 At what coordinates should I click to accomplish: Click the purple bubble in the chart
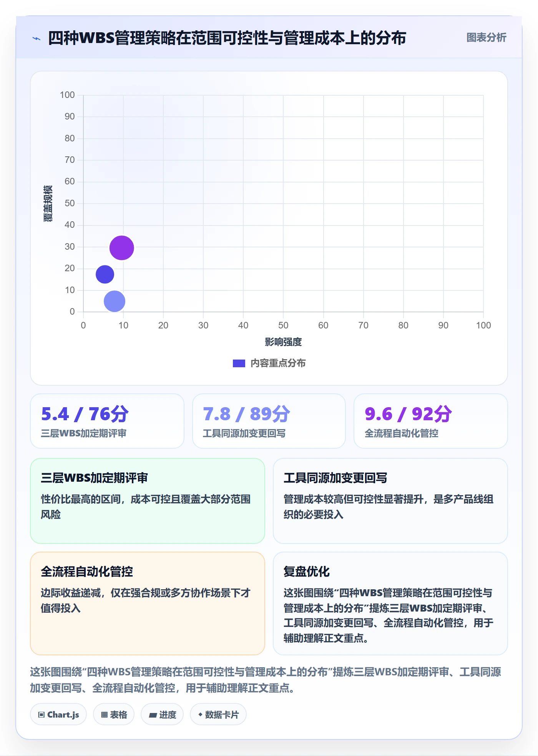[122, 248]
